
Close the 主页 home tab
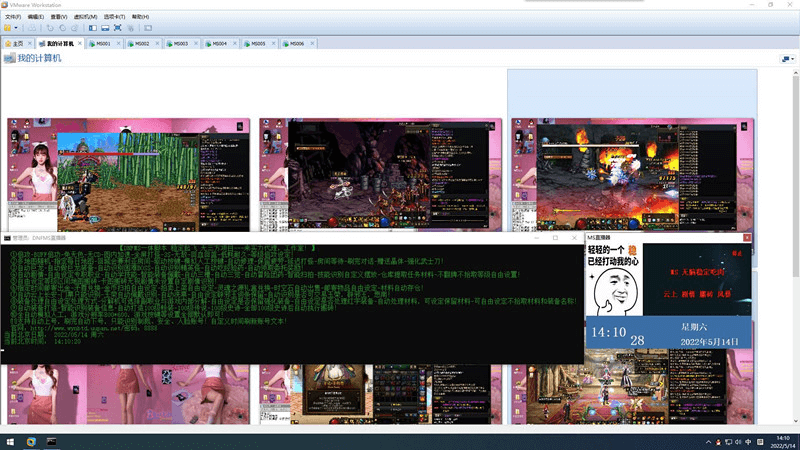[30, 44]
